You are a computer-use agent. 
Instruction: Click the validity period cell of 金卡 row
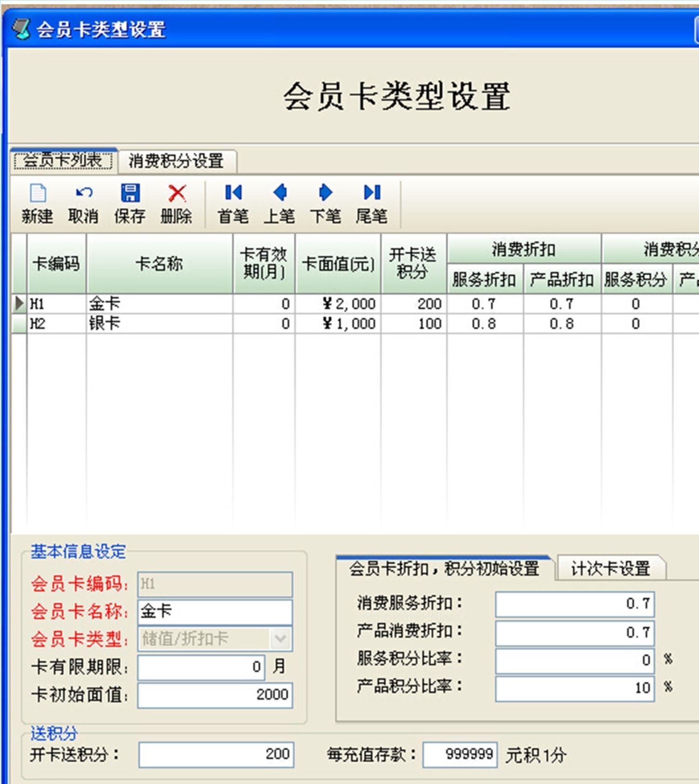point(264,304)
